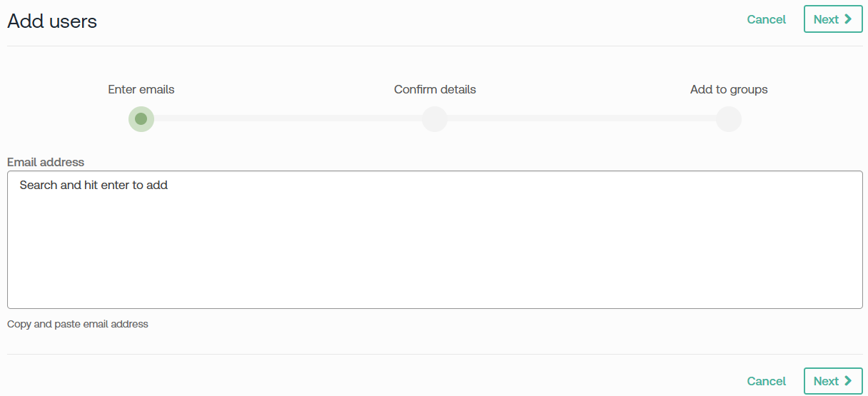This screenshot has height=396, width=868.
Task: Click the 'Copy and paste email address' hint
Action: pos(78,324)
